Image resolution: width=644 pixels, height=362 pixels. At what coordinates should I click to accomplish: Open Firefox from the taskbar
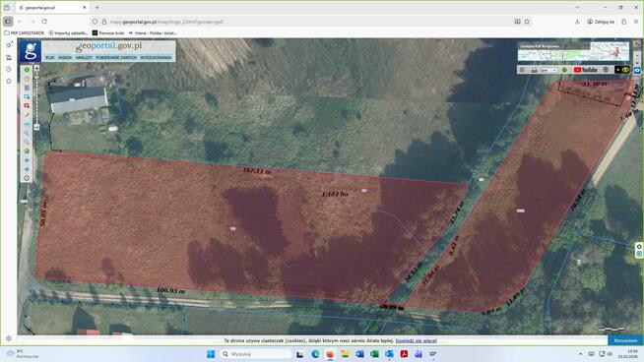tap(330, 354)
